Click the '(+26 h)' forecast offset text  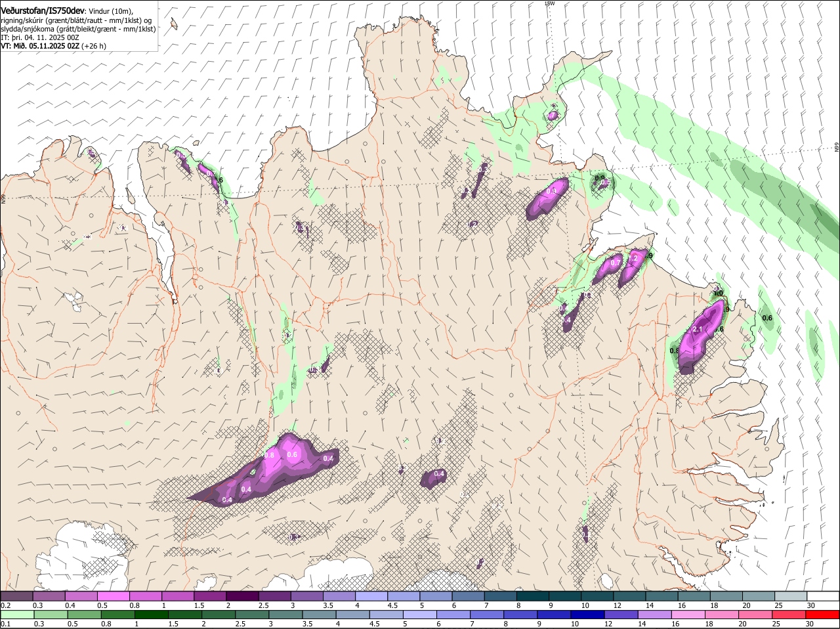(94, 46)
